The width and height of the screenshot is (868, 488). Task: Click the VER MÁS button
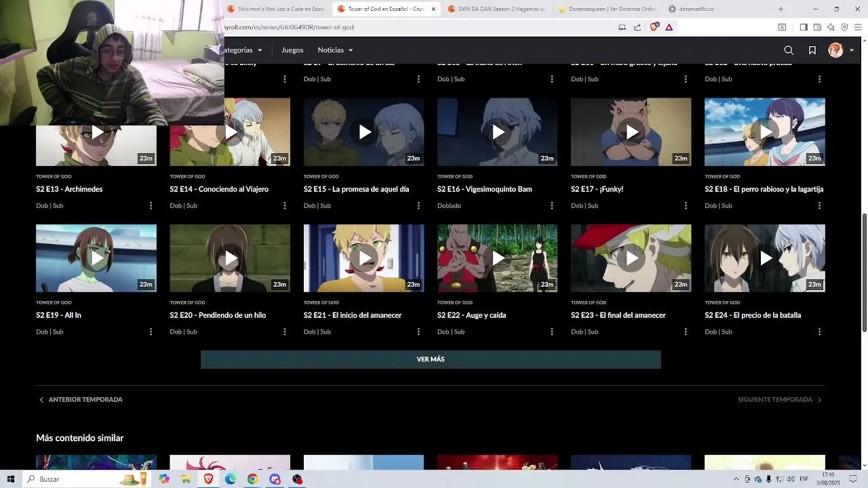431,359
